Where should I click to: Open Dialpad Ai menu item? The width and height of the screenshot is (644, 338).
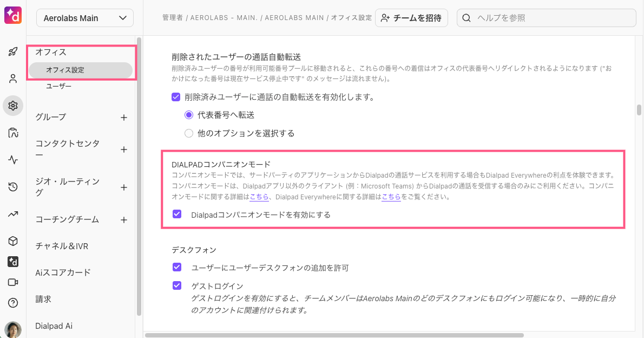click(x=54, y=326)
